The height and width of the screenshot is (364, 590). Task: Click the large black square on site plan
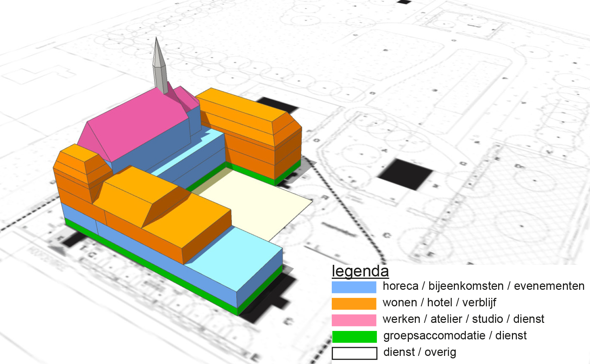coord(405,175)
